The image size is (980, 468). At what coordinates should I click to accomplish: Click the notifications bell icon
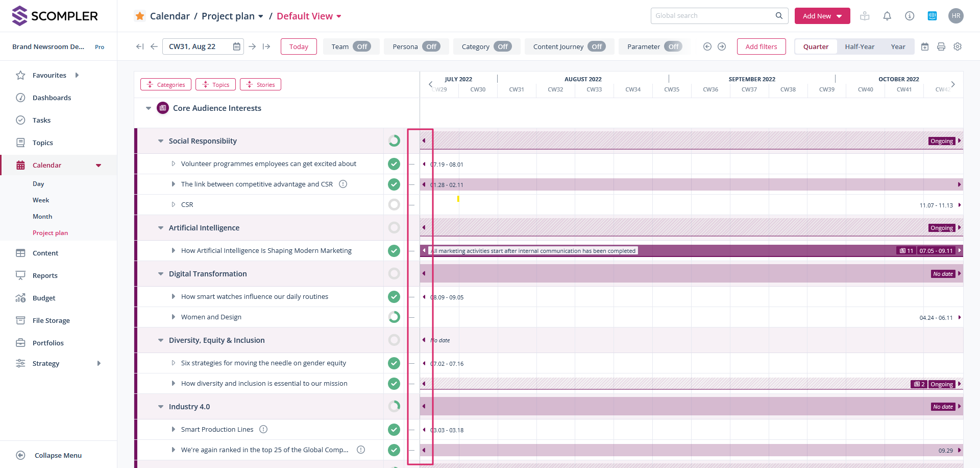887,16
